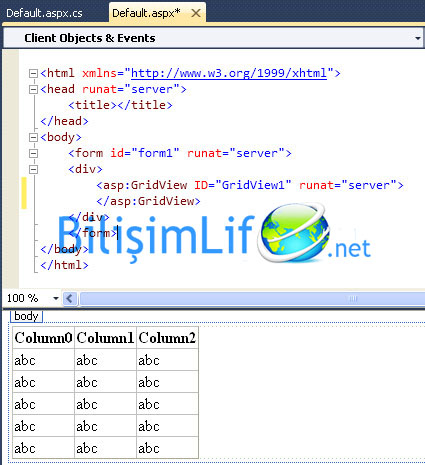The image size is (425, 465).
Task: Click the Column0 header in GridView
Action: coord(43,338)
